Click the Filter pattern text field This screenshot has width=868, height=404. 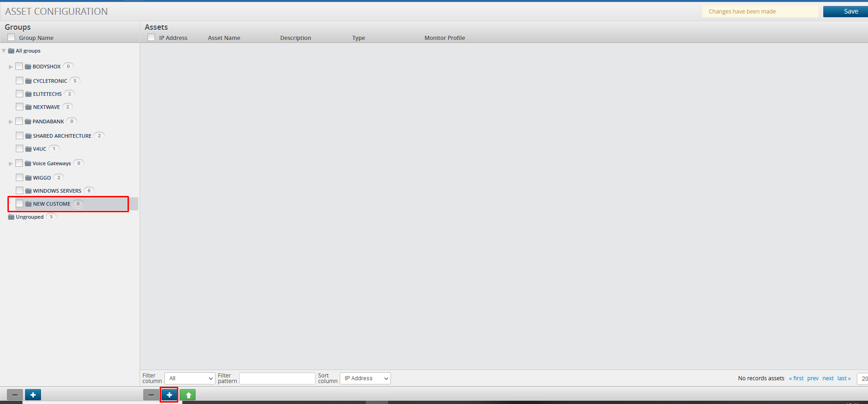[277, 378]
